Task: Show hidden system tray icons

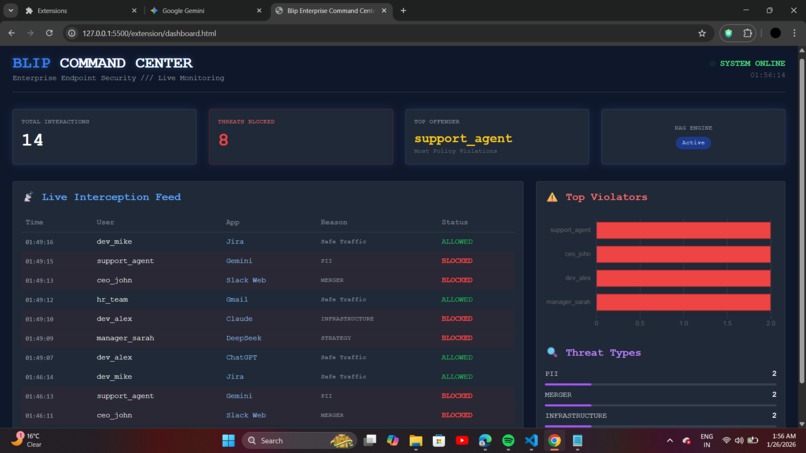Action: click(x=669, y=441)
